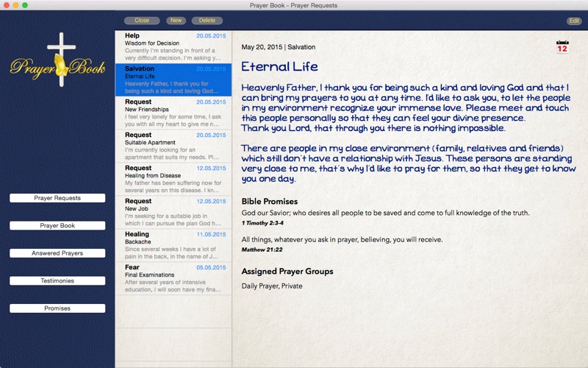Viewport: 588px width, 368px height.
Task: Click the Close button in toolbar
Action: click(142, 21)
